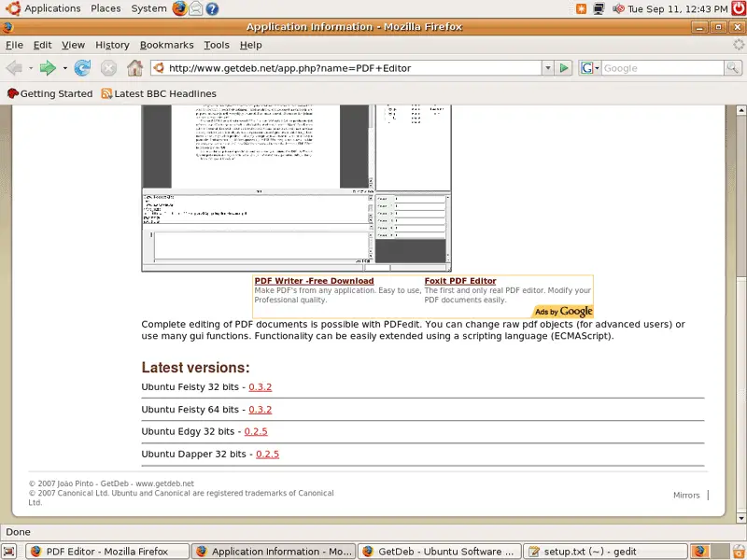The image size is (747, 560).
Task: Click the orange update notifier icon
Action: pos(581,8)
